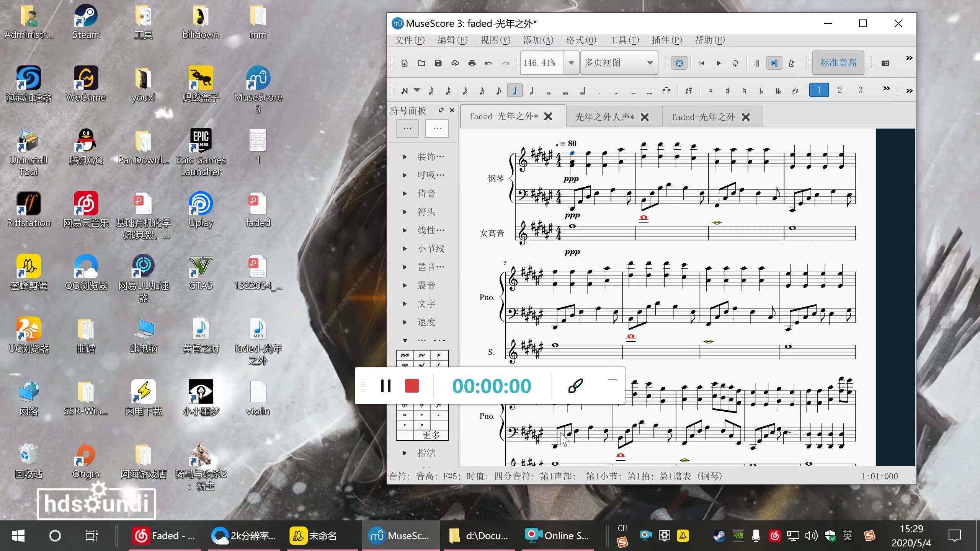
Task: Apply the sharp accidental
Action: pyautogui.click(x=728, y=91)
